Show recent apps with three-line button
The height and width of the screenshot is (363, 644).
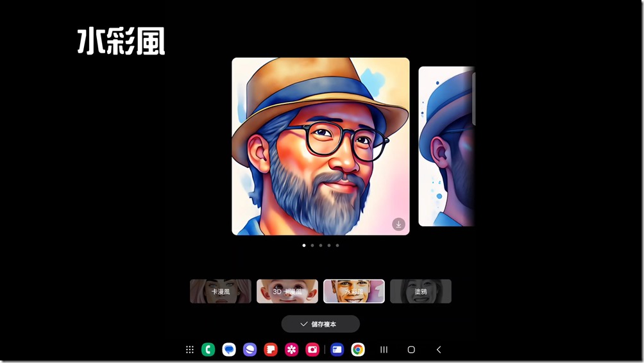[x=384, y=350]
